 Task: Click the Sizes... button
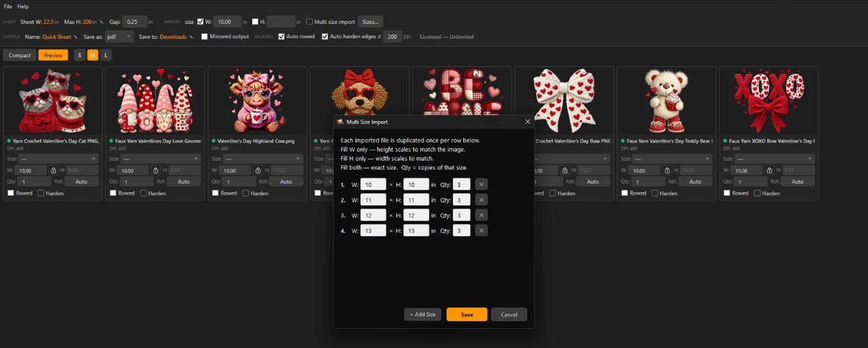point(370,22)
